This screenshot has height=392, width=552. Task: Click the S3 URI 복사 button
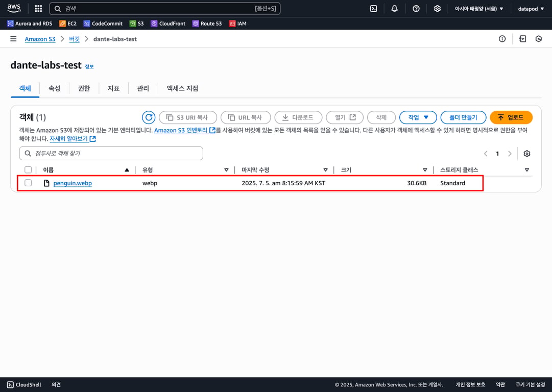coord(187,117)
